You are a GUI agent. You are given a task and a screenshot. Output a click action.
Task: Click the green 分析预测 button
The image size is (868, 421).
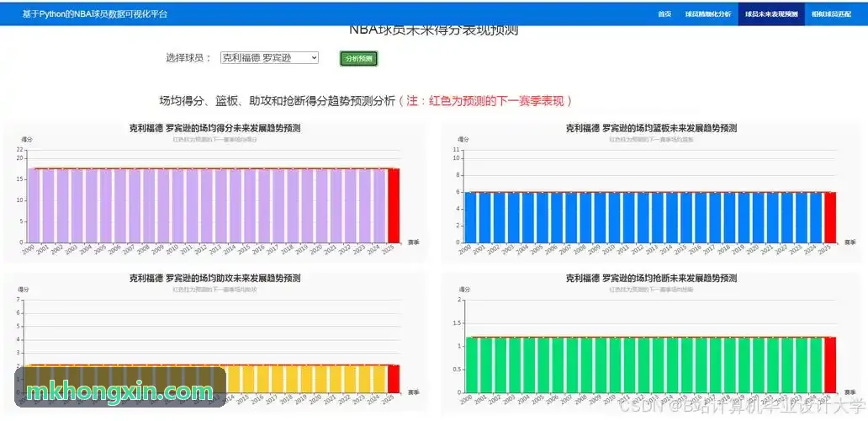pos(358,59)
